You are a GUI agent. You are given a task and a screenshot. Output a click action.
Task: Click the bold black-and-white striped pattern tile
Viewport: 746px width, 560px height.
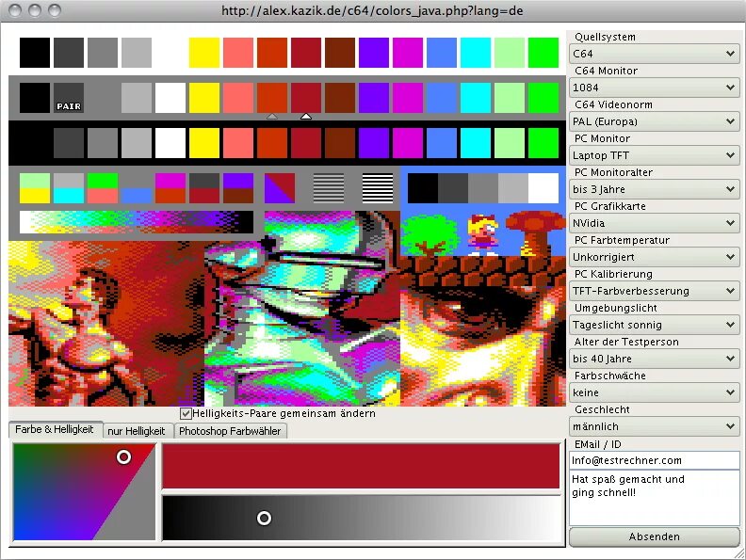(378, 188)
